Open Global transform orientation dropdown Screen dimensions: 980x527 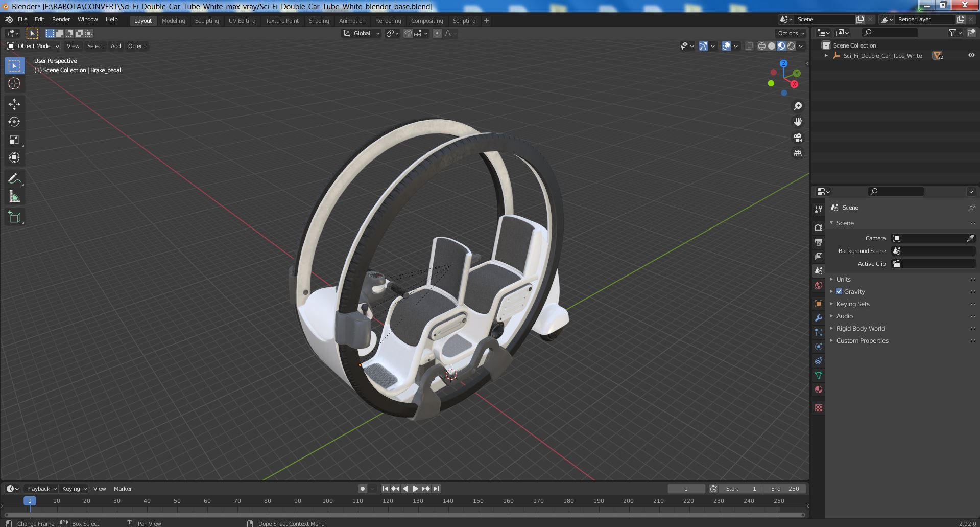pos(361,33)
